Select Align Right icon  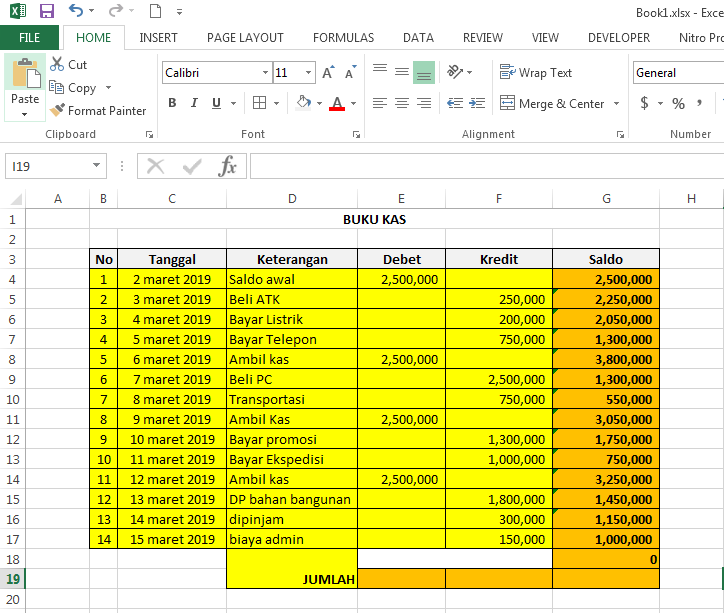click(x=424, y=103)
